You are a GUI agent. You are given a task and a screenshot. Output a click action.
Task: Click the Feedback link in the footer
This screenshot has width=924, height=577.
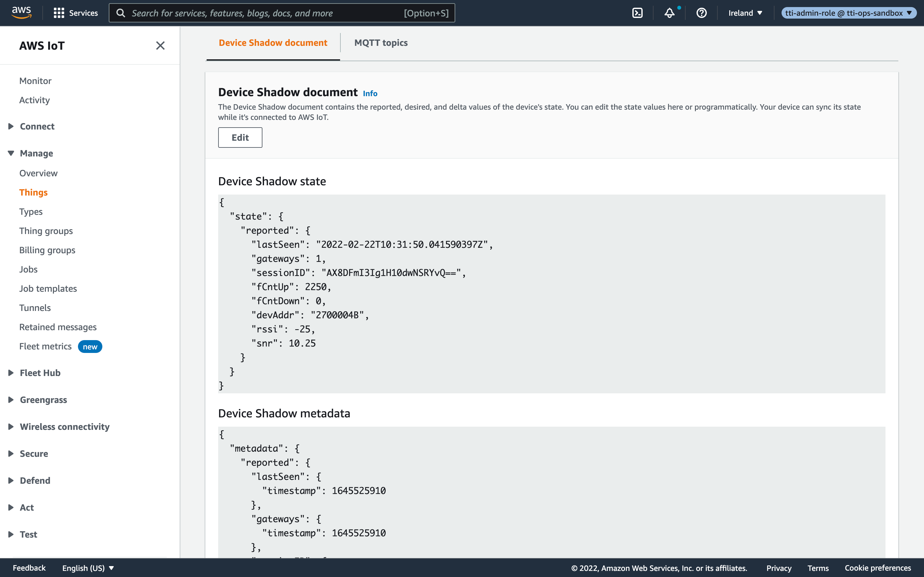pyautogui.click(x=29, y=568)
